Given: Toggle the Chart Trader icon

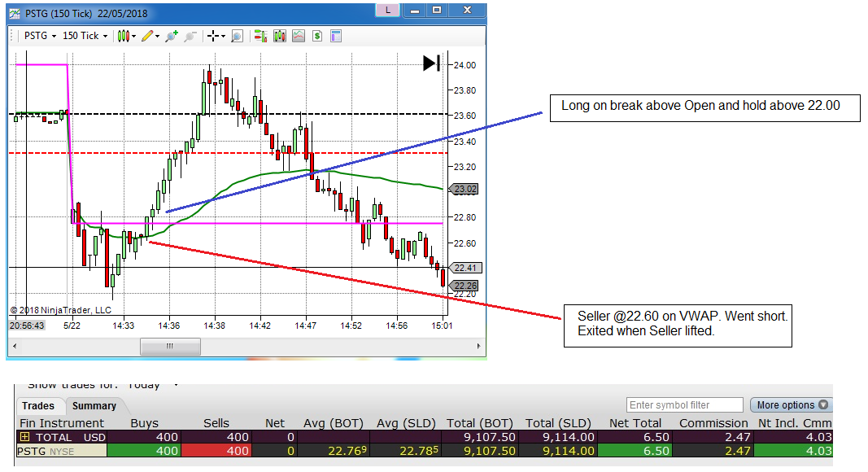Looking at the screenshot, I should [260, 36].
